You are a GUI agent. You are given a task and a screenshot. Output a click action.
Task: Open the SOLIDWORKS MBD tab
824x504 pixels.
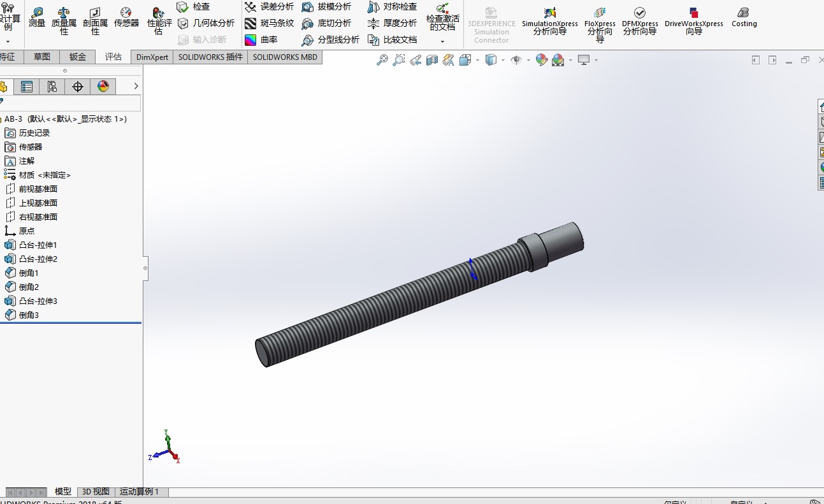[285, 57]
